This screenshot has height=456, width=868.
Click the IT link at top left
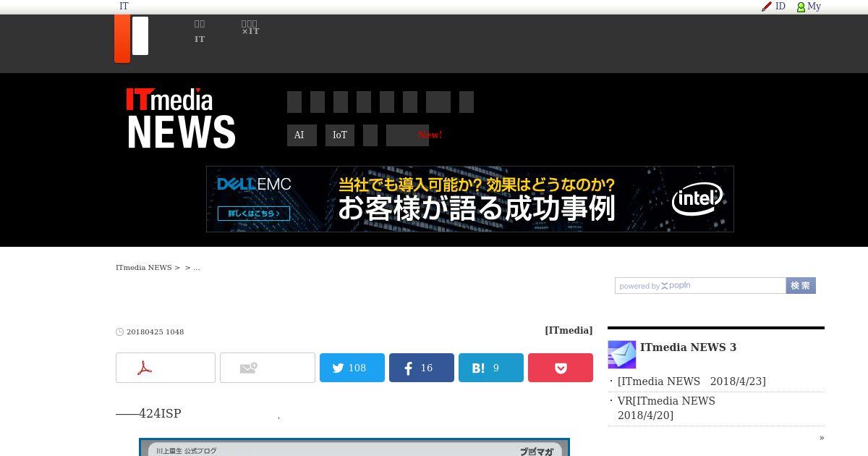(x=124, y=7)
